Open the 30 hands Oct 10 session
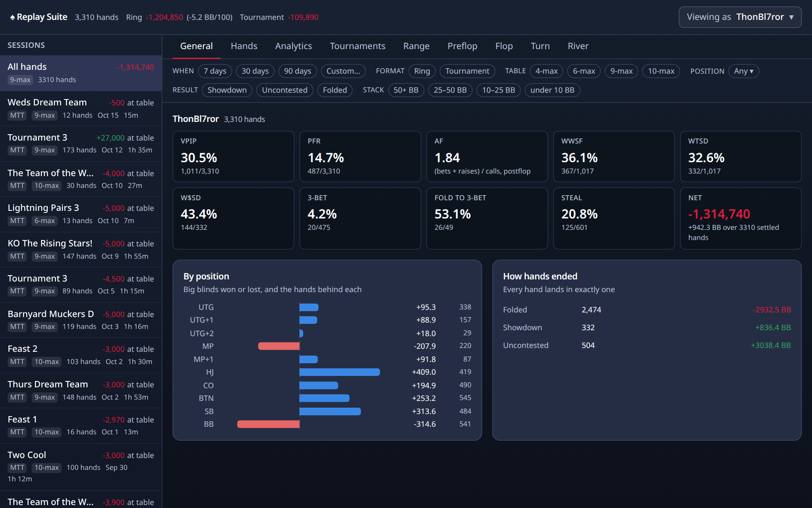The height and width of the screenshot is (508, 812). tap(81, 179)
